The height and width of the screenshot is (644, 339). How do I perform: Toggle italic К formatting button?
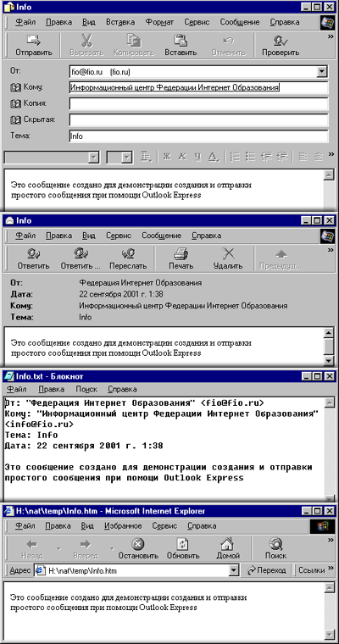[182, 157]
